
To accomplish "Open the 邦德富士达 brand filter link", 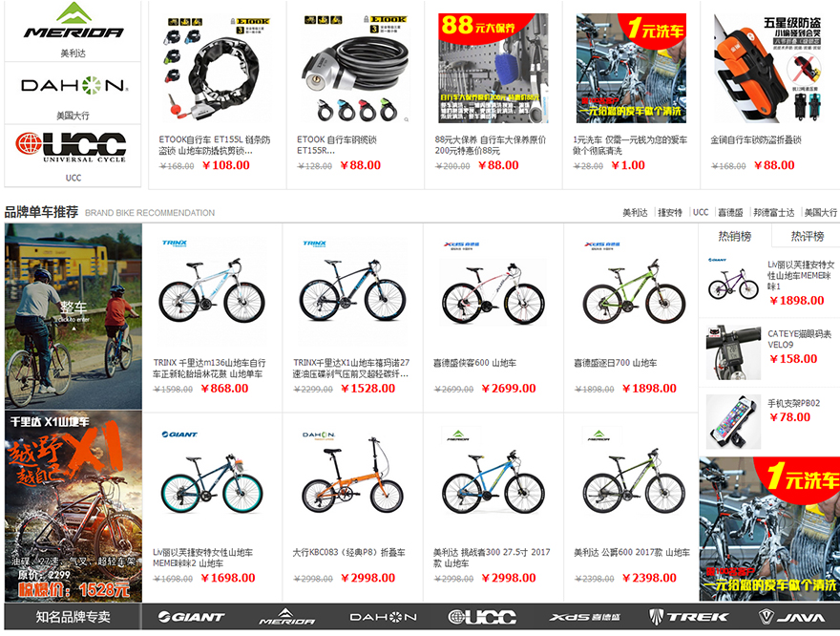I will tap(773, 213).
